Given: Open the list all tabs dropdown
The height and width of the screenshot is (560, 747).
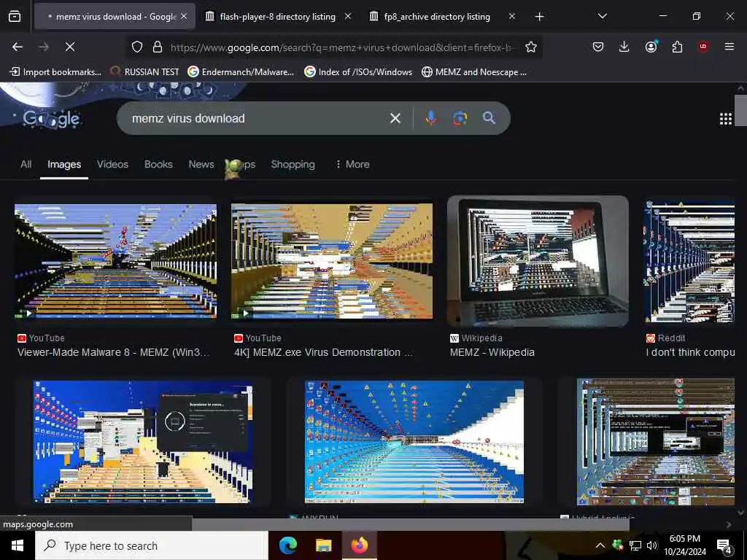Looking at the screenshot, I should click(602, 17).
